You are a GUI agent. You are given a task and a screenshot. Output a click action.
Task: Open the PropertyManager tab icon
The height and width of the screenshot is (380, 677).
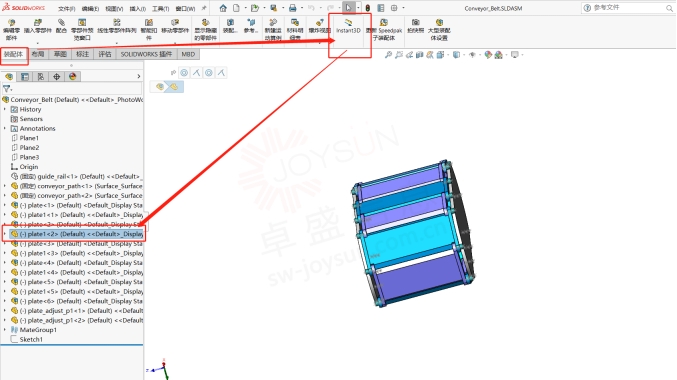tap(25, 76)
